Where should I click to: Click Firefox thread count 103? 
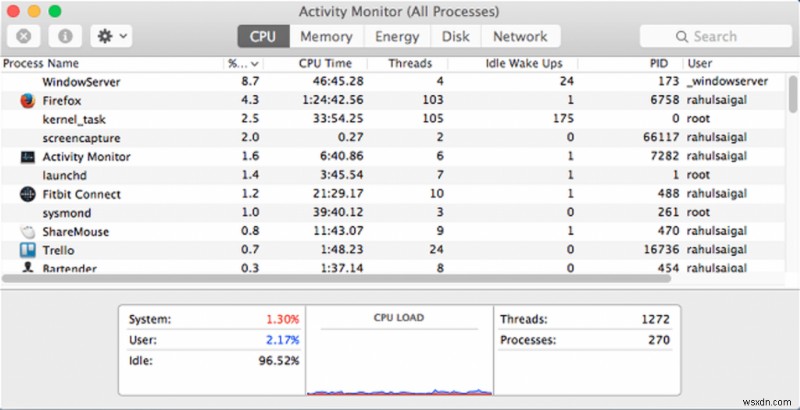pos(433,100)
